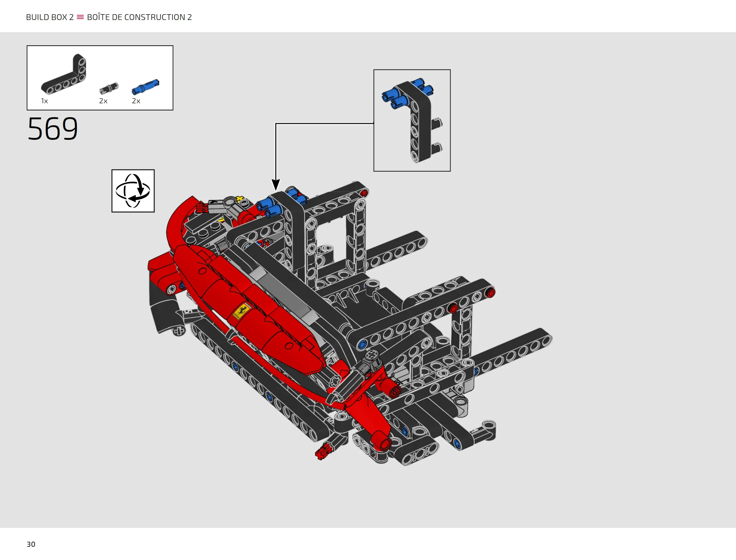Screen dimensions: 736x560
Task: Click '2x' label under black pin
Action: 103,101
